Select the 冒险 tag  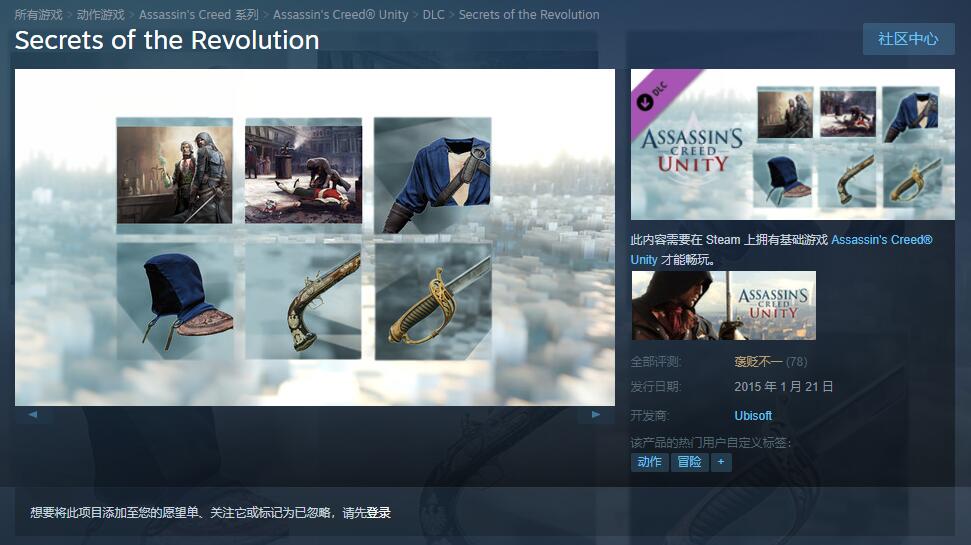coord(689,462)
